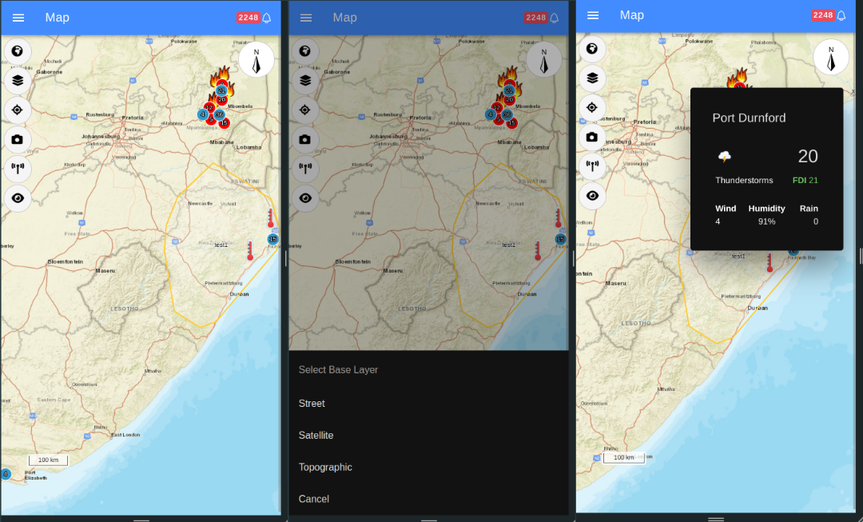Click 100 km scale bar in right panel
The height and width of the screenshot is (522, 863).
[624, 458]
